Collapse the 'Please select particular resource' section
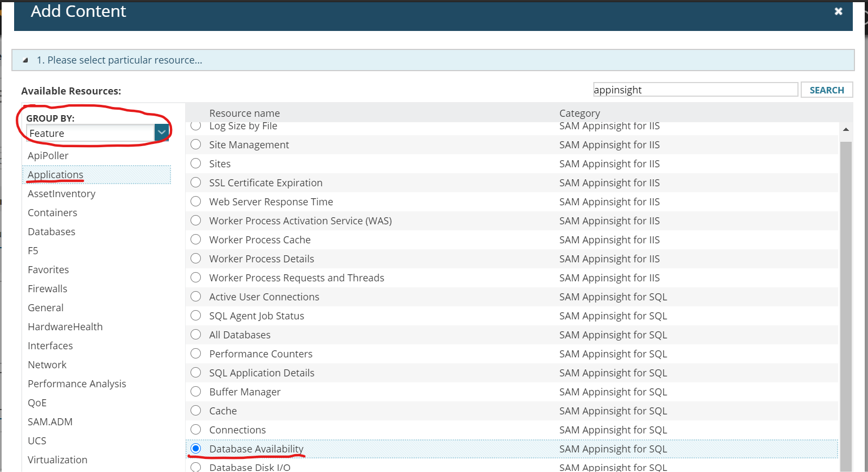The height and width of the screenshot is (472, 868). pyautogui.click(x=26, y=60)
